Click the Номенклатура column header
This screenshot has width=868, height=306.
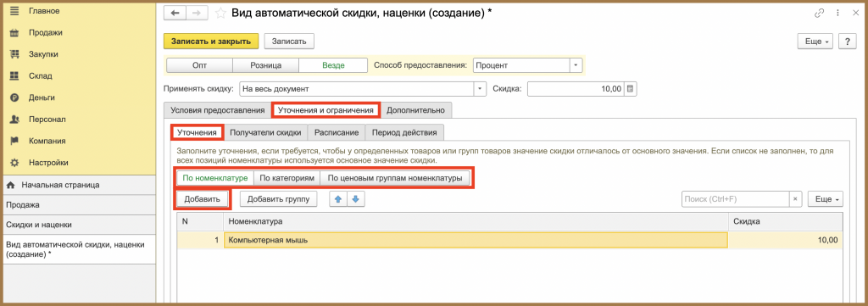476,221
